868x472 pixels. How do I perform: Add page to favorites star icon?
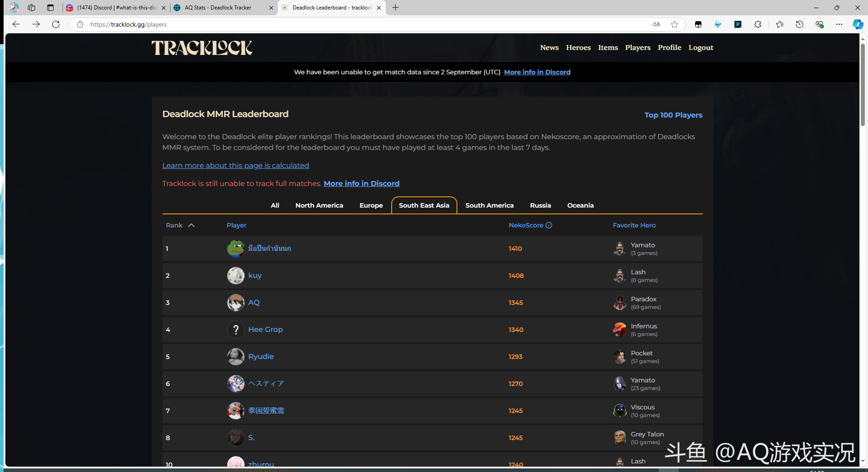click(x=674, y=24)
